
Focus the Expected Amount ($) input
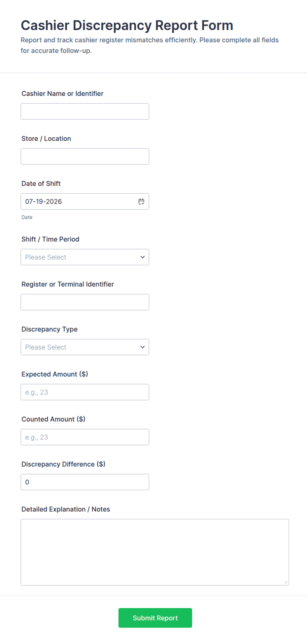(x=85, y=392)
